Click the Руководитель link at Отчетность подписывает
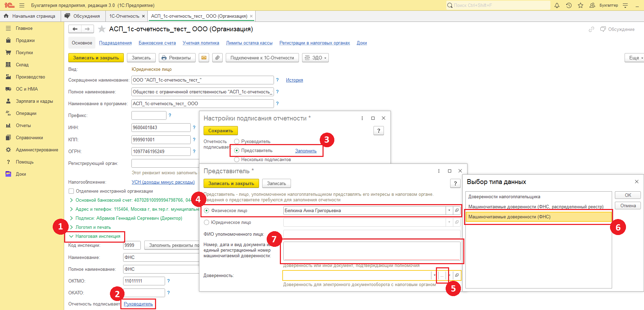 click(138, 304)
